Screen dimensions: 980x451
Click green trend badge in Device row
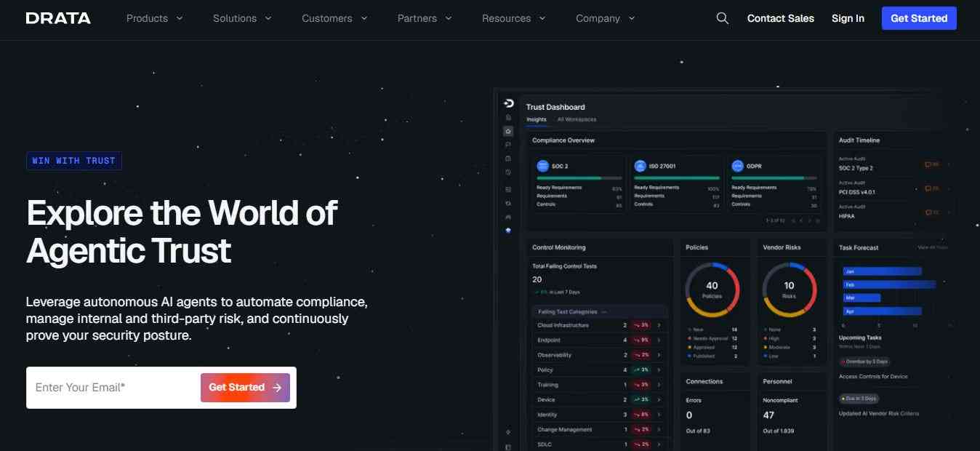641,399
